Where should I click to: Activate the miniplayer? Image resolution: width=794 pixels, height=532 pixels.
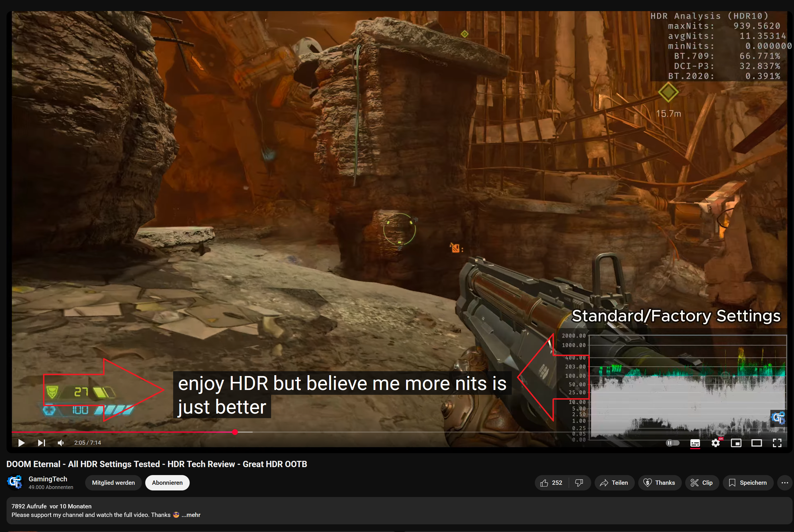point(736,443)
